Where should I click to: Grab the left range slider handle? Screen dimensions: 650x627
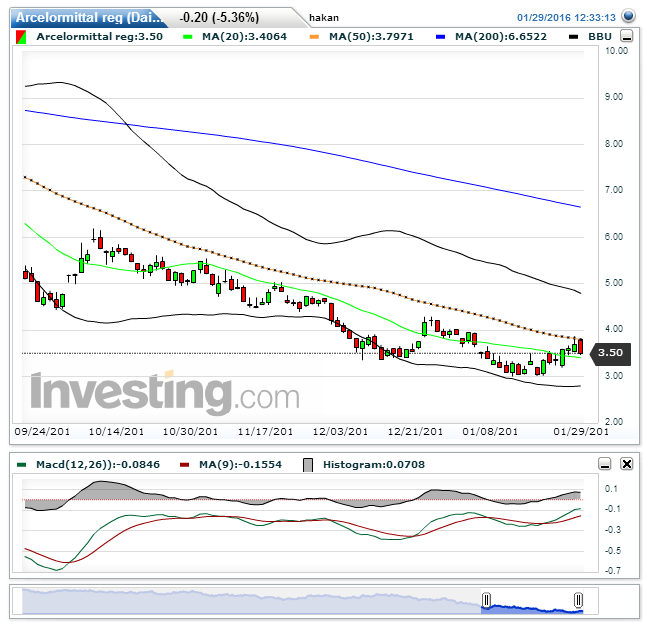(x=487, y=600)
